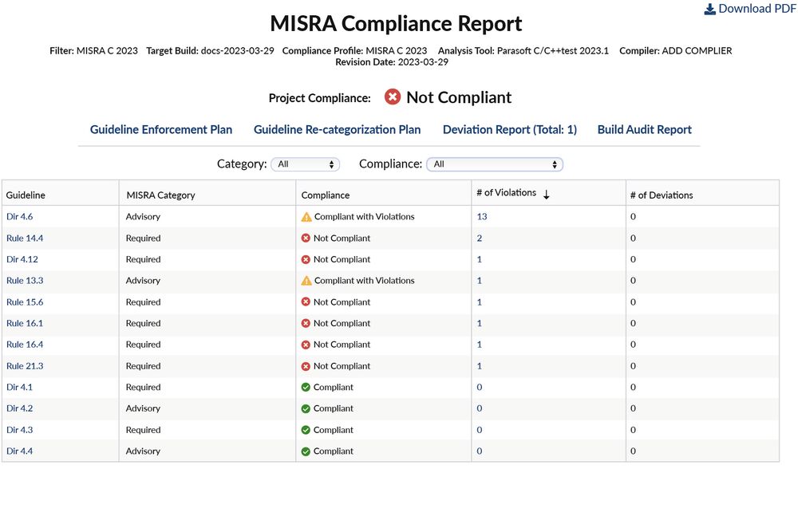The height and width of the screenshot is (532, 798).
Task: Switch to Guideline Re-categorization Plan
Action: pos(337,129)
